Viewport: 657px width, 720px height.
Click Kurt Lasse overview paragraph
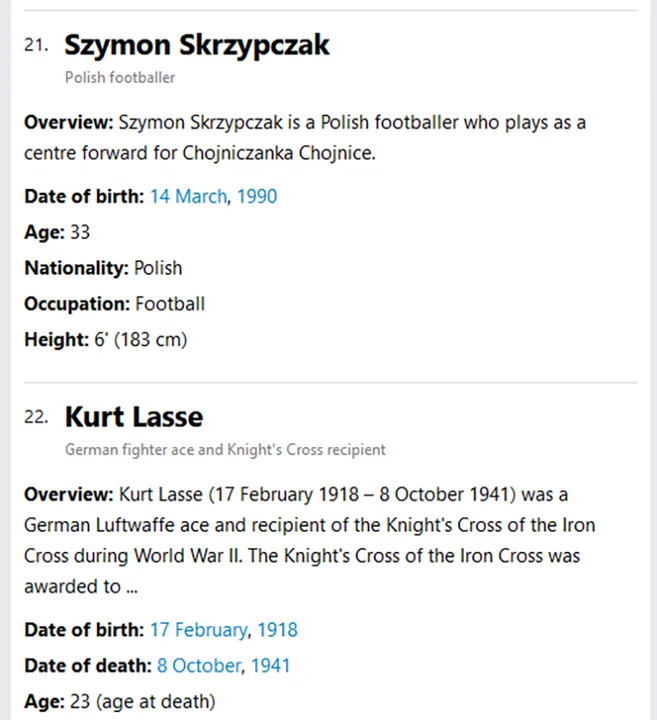pyautogui.click(x=310, y=540)
